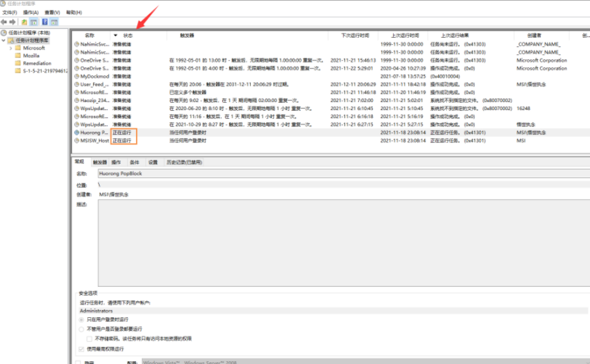Sort by the 上次运行结果 column header

pos(455,36)
